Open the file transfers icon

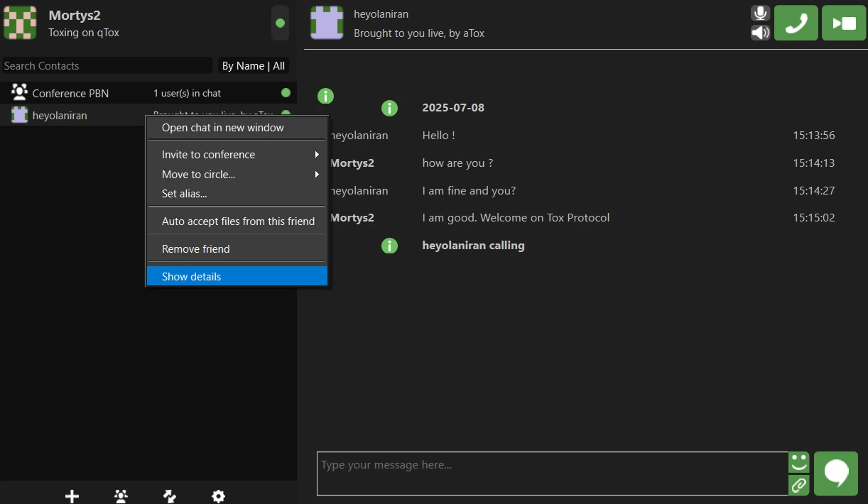pyautogui.click(x=170, y=496)
